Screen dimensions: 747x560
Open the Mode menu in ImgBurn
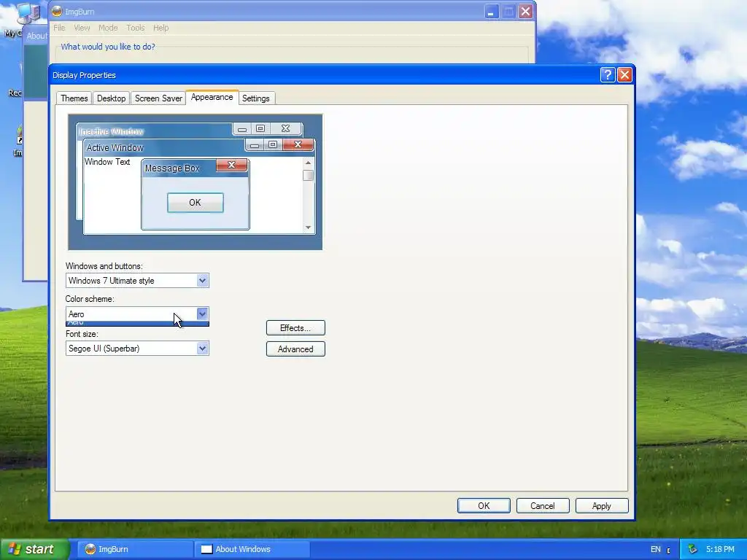pyautogui.click(x=108, y=28)
